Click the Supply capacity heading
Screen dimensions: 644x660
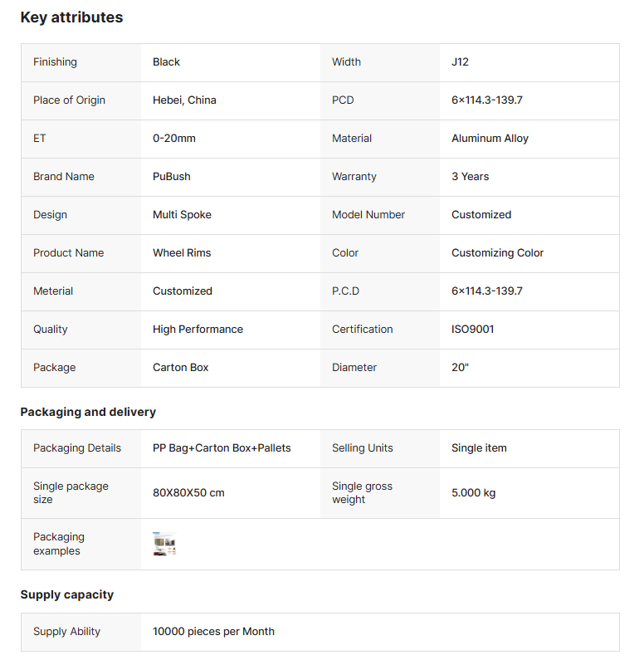67,594
